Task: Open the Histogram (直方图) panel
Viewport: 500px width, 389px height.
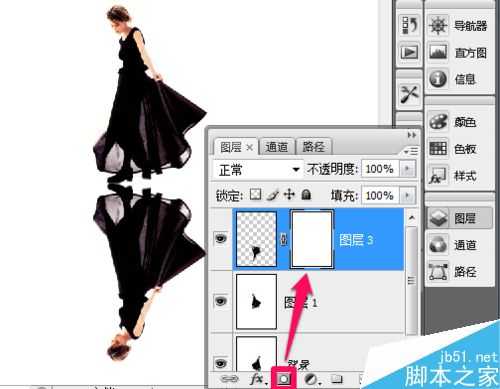Action: click(459, 53)
